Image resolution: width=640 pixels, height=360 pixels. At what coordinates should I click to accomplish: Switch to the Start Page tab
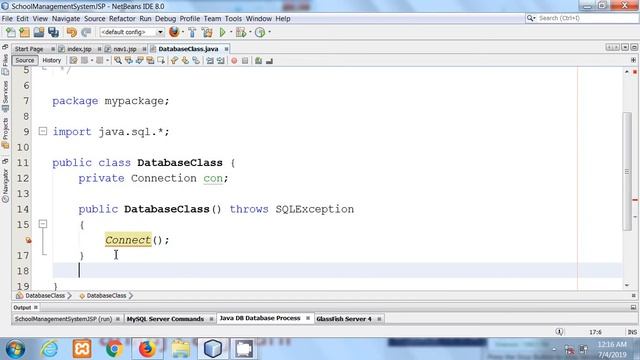[29, 49]
